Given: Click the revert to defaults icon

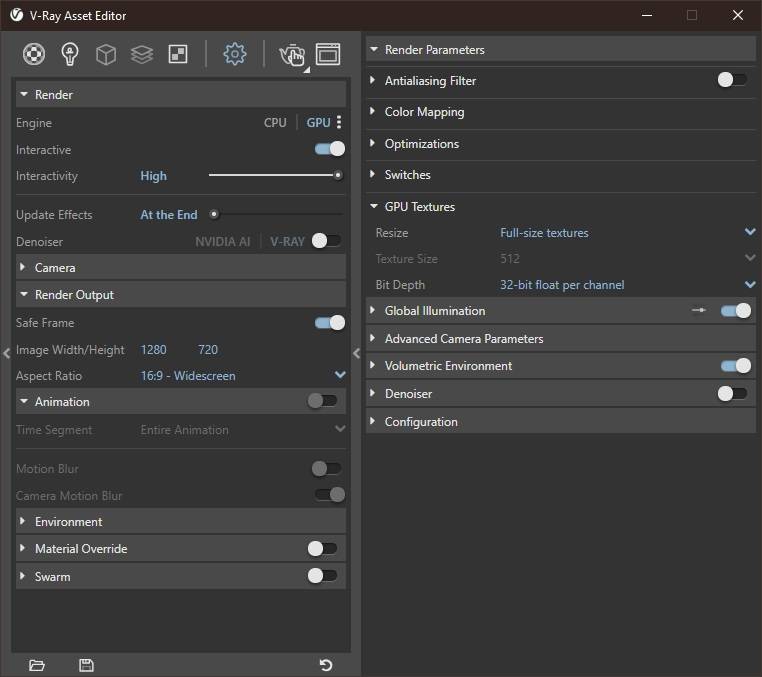Looking at the screenshot, I should pos(326,664).
